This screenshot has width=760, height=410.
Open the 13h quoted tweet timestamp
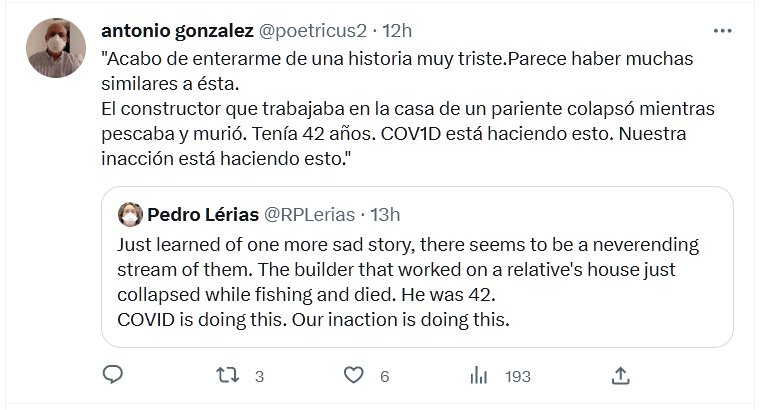click(x=386, y=213)
